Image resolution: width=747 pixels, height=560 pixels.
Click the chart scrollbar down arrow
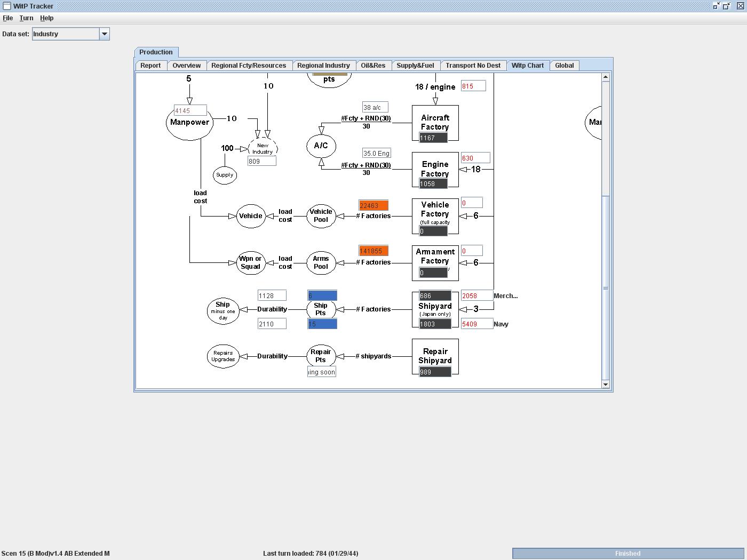(x=605, y=384)
